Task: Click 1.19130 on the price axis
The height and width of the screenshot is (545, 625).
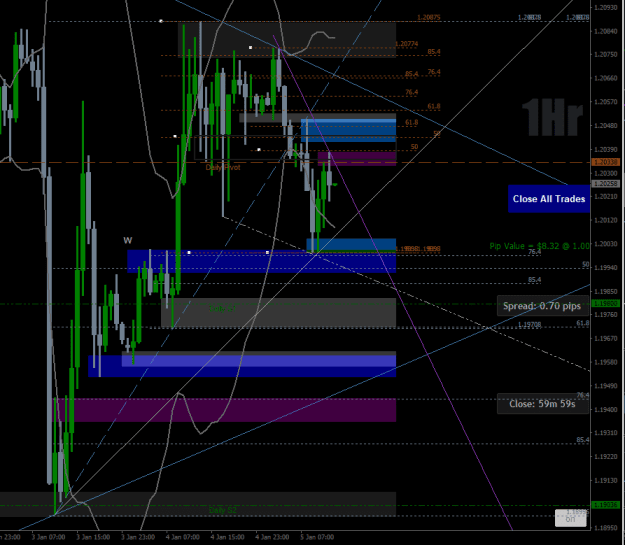Action: coord(606,480)
